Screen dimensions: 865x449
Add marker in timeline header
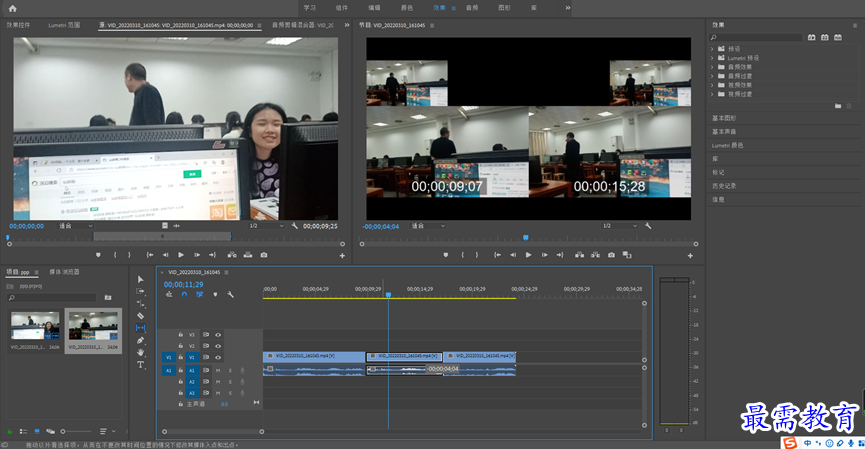(215, 295)
